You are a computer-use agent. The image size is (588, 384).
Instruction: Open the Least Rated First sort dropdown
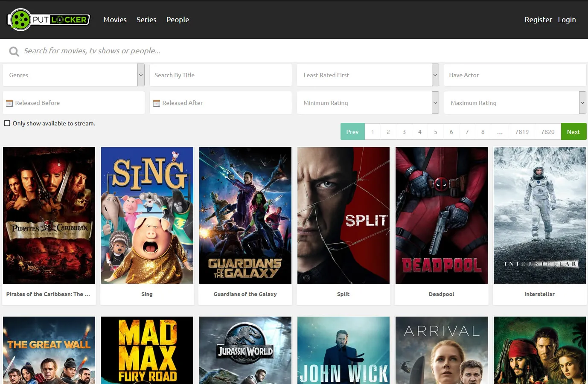pyautogui.click(x=368, y=75)
